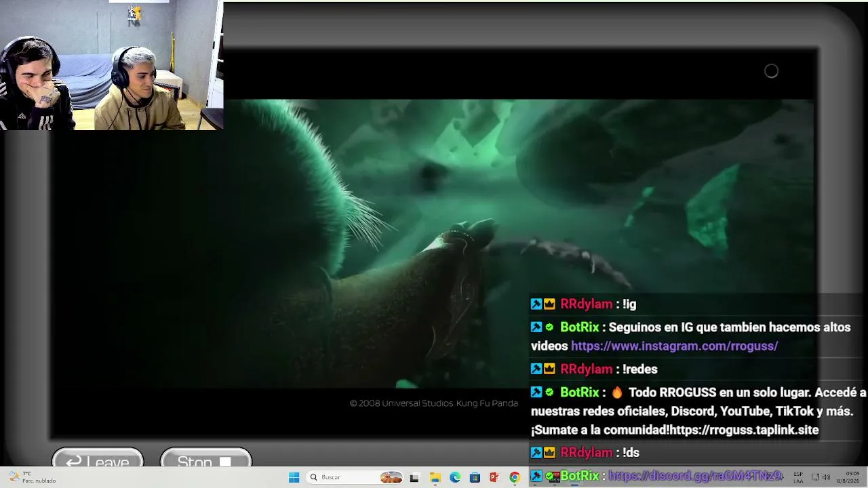
Task: Click the crown badge on RRdylam's !redes message
Action: pos(549,369)
